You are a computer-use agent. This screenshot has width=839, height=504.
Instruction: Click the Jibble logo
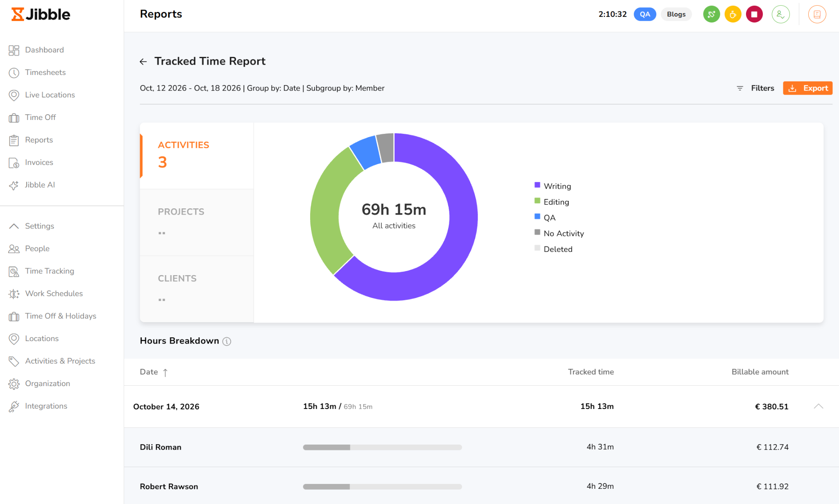pos(41,14)
